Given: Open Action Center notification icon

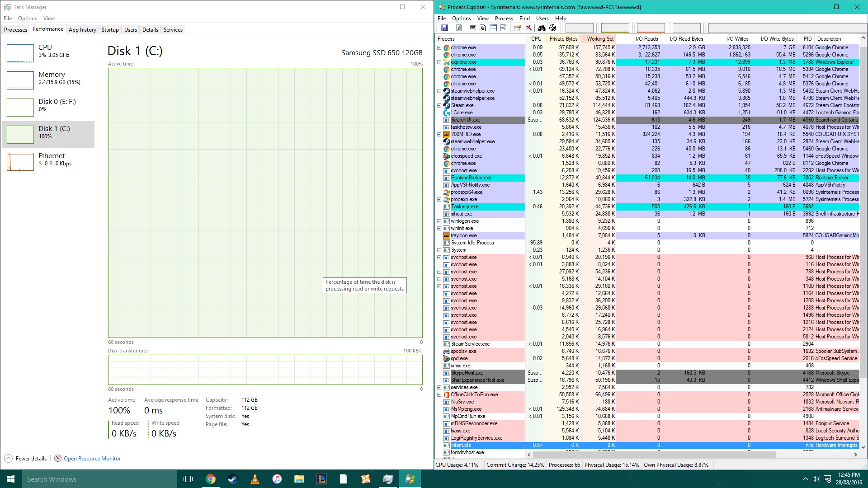Looking at the screenshot, I should [x=827, y=479].
